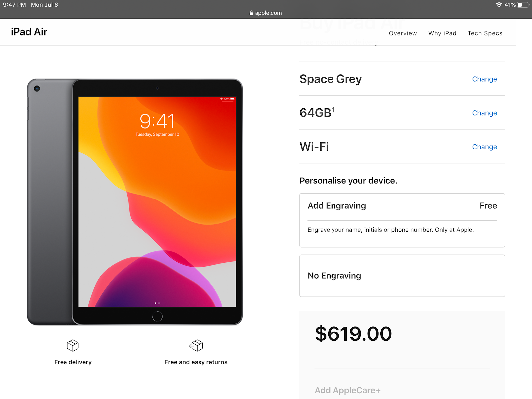
Task: Change the Wi-Fi connectivity selection
Action: click(x=484, y=147)
